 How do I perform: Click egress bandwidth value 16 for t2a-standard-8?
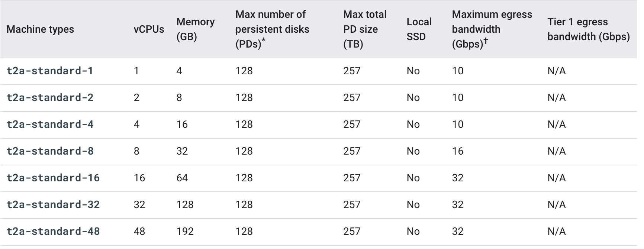click(457, 151)
